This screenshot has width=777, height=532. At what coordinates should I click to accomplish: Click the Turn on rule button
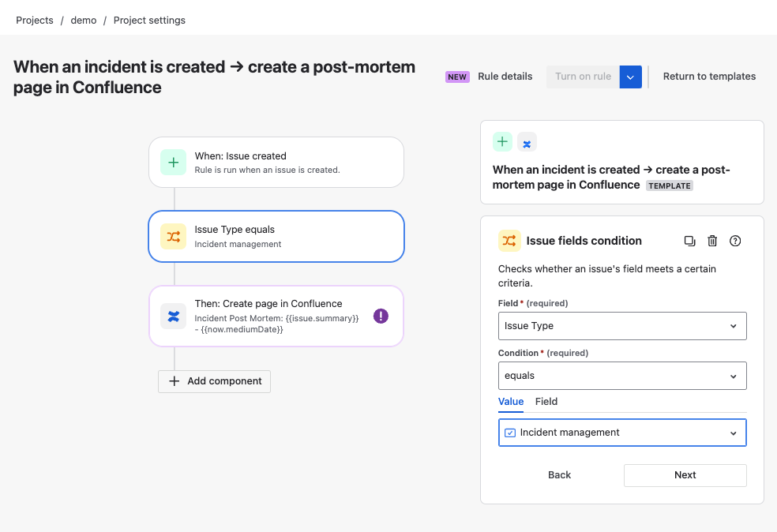pyautogui.click(x=583, y=77)
